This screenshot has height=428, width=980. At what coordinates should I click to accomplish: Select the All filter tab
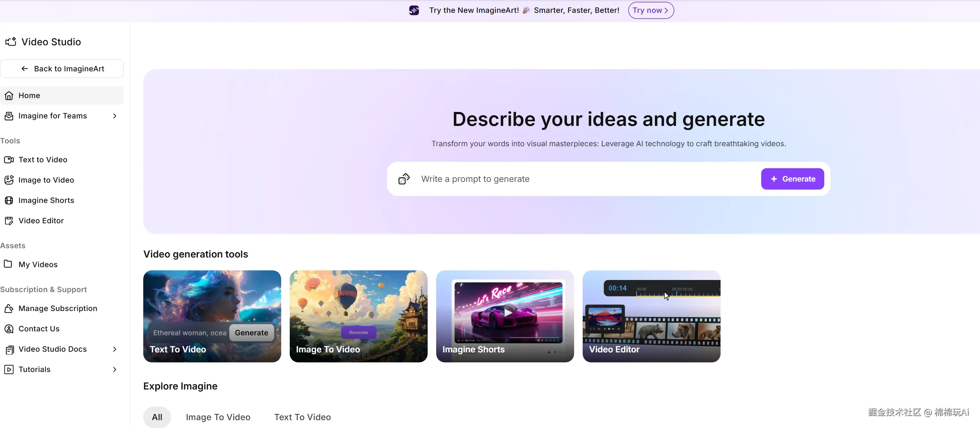157,417
